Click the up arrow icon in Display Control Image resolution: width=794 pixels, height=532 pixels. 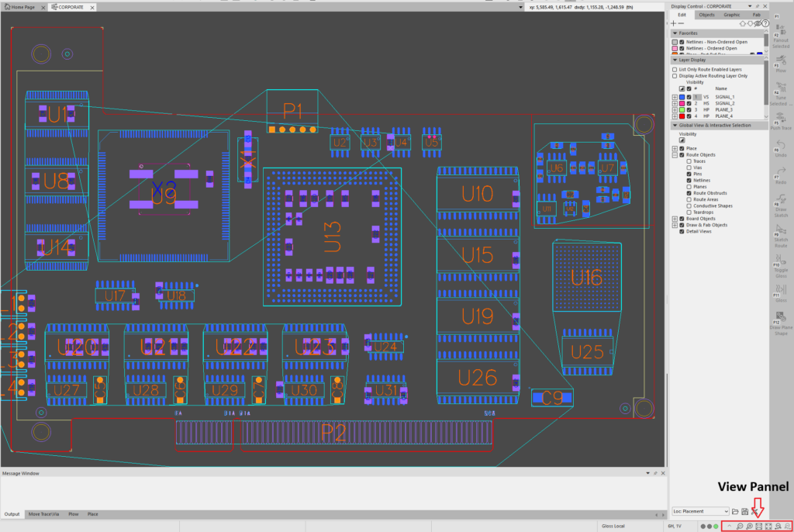[743, 23]
